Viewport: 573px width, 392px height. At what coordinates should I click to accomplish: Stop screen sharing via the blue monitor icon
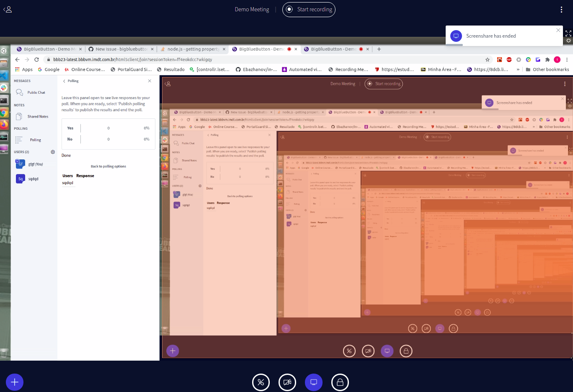point(313,382)
